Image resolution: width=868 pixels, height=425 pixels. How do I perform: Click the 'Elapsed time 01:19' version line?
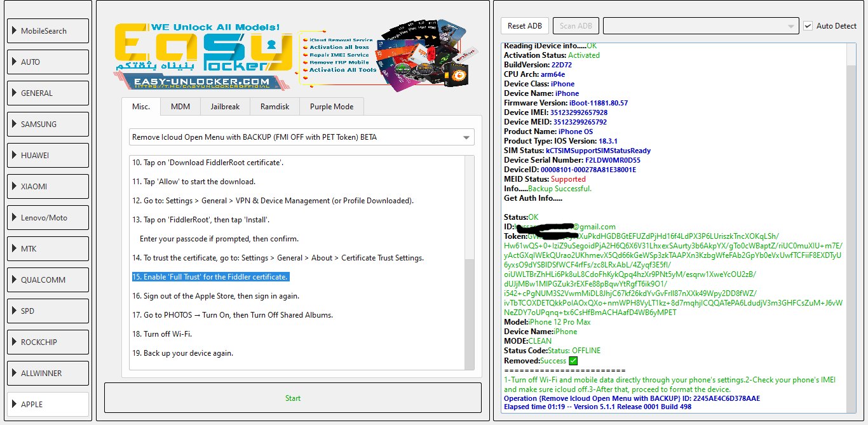(x=597, y=407)
